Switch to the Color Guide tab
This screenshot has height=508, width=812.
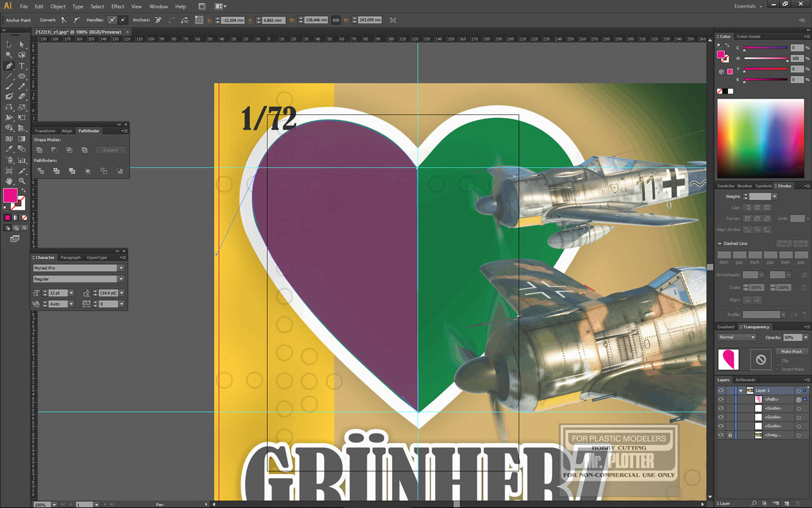point(749,36)
